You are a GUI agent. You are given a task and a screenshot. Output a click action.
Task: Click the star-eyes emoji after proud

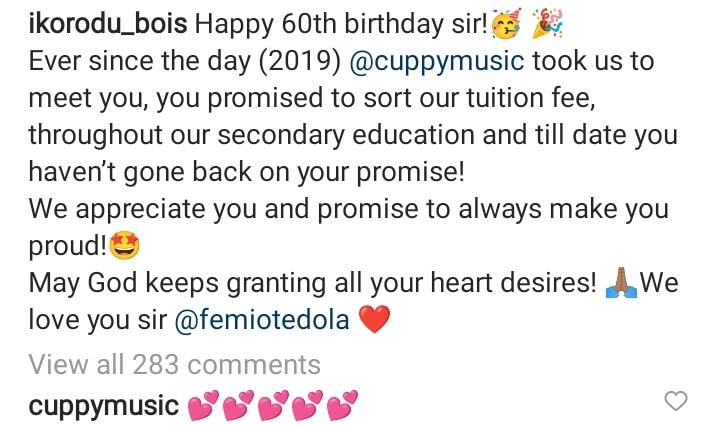[x=124, y=245]
